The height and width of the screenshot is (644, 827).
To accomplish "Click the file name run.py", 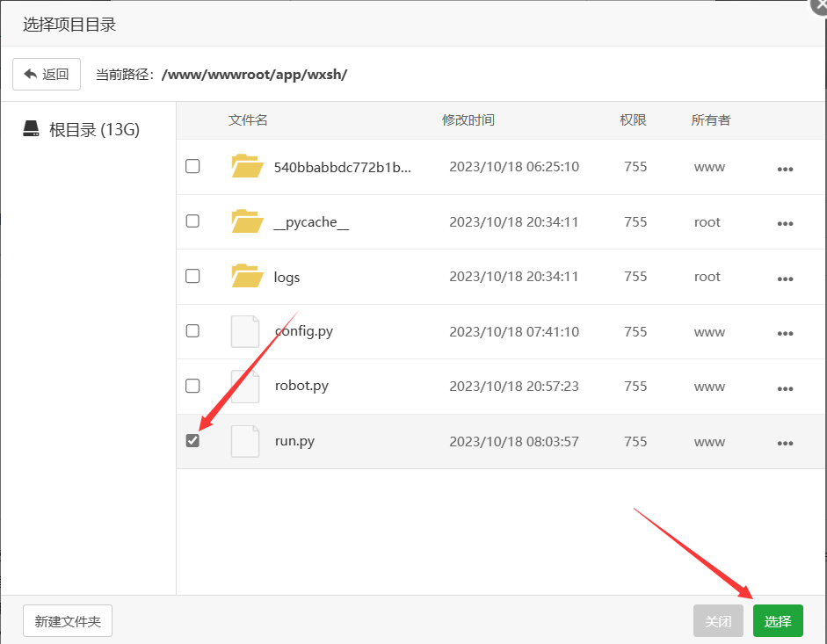I will [x=294, y=441].
